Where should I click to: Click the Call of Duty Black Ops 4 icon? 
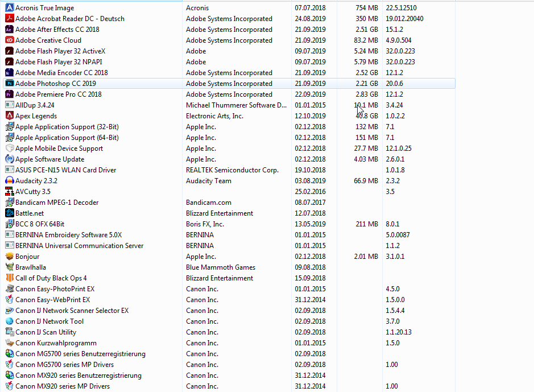click(10, 278)
